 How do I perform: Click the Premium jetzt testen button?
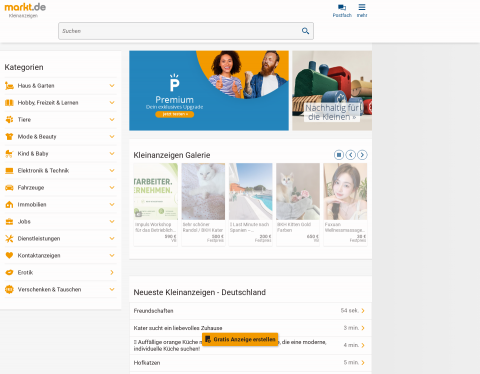tap(175, 114)
